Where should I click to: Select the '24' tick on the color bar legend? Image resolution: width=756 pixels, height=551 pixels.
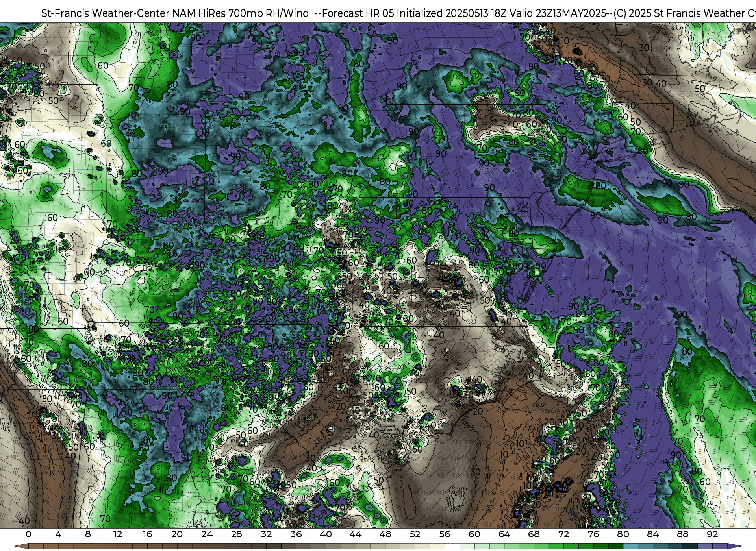click(207, 534)
